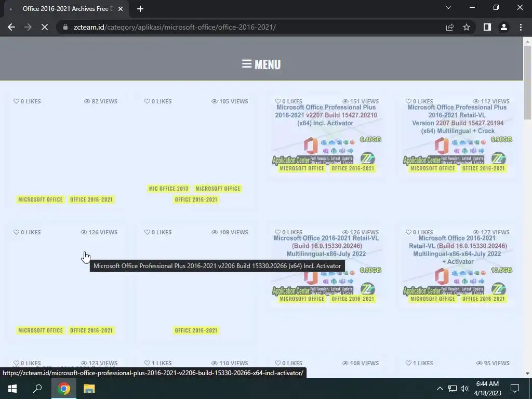The width and height of the screenshot is (532, 399).
Task: Open Chrome three-dot menu
Action: click(x=521, y=27)
